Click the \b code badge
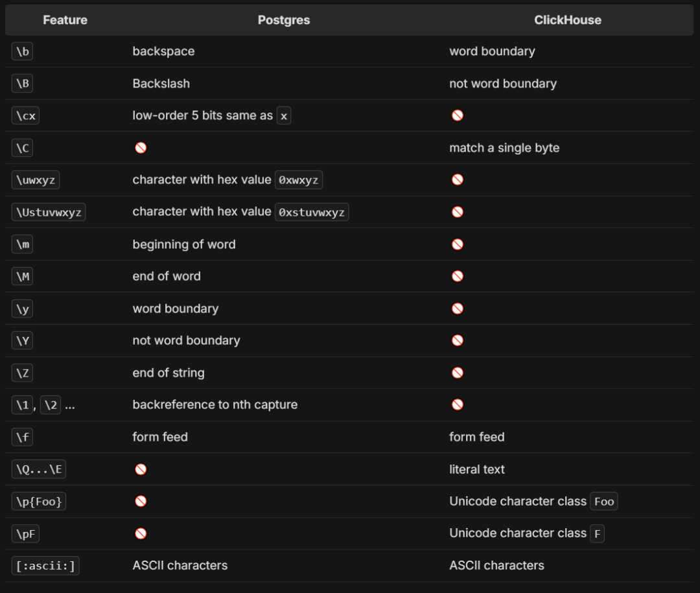 pyautogui.click(x=22, y=51)
